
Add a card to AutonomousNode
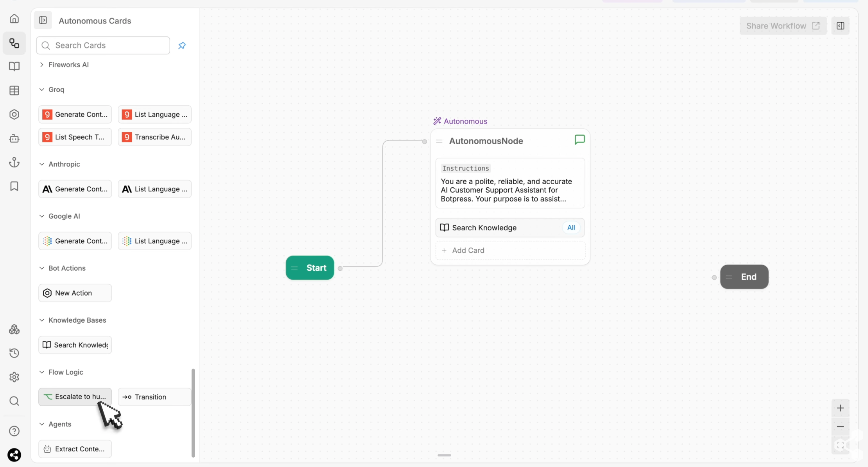pos(468,250)
